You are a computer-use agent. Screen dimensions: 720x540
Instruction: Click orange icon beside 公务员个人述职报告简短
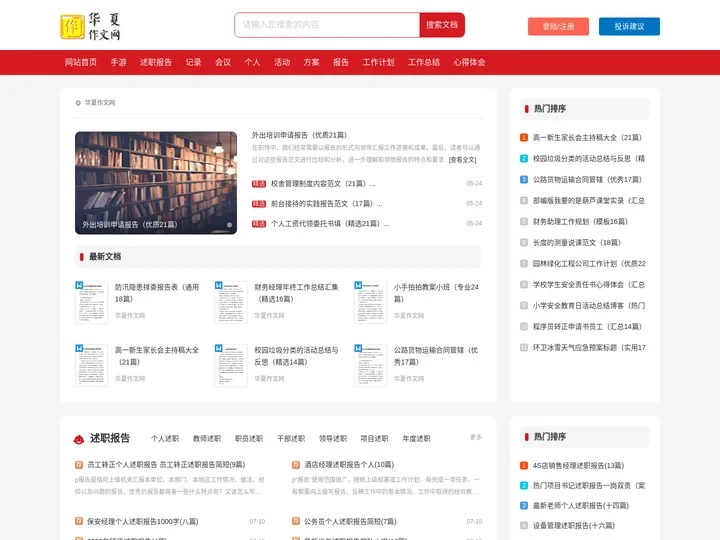tap(296, 521)
